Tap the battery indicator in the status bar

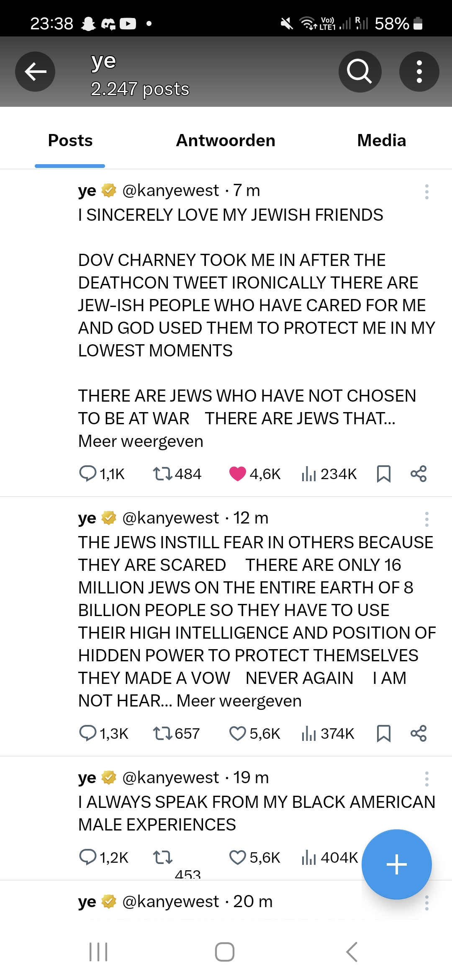(417, 24)
